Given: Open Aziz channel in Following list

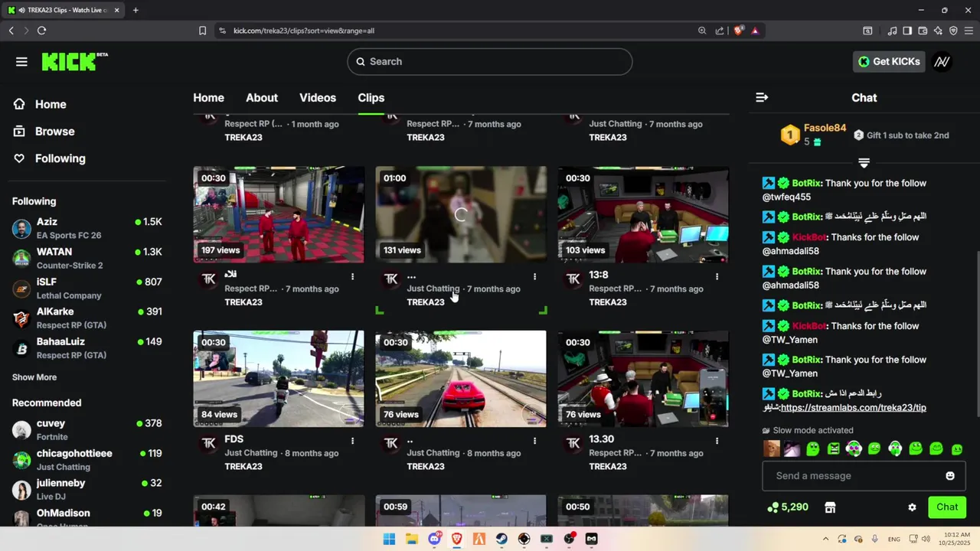Looking at the screenshot, I should pyautogui.click(x=87, y=228).
